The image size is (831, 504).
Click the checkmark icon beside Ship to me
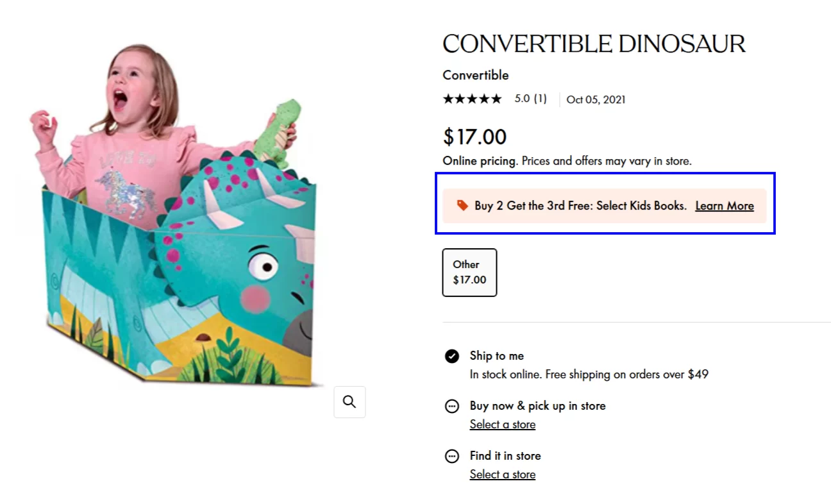point(452,357)
